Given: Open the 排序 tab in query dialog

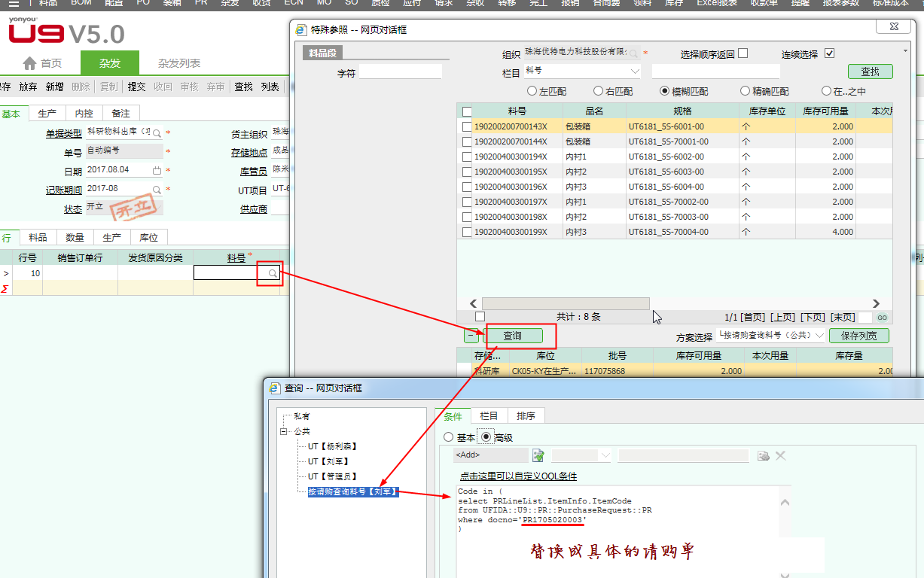Looking at the screenshot, I should [x=526, y=416].
